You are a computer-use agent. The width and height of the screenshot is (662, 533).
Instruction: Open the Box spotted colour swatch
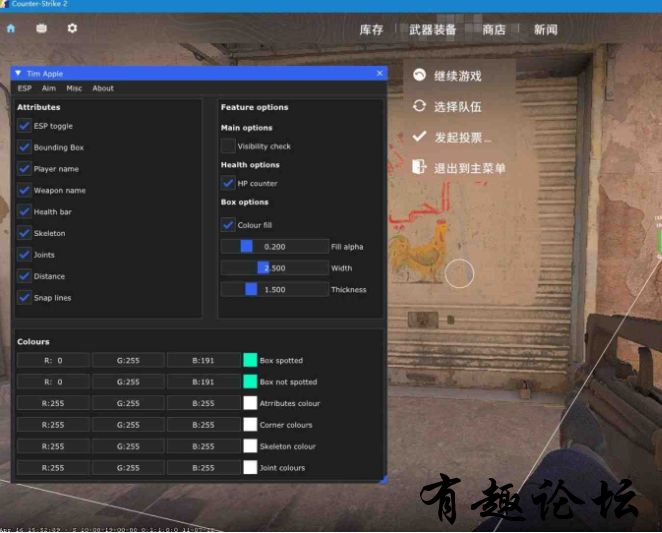pos(250,360)
